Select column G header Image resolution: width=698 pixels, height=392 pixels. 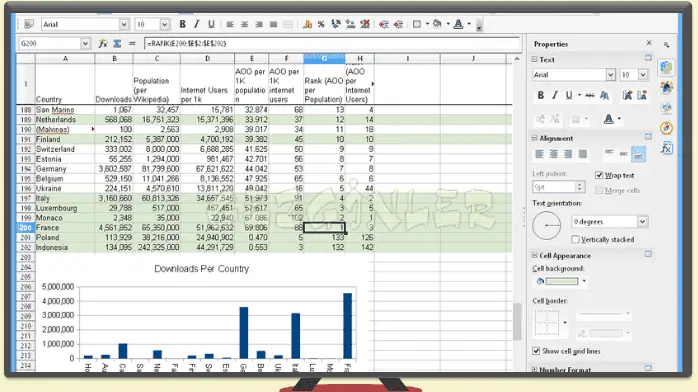click(x=324, y=58)
